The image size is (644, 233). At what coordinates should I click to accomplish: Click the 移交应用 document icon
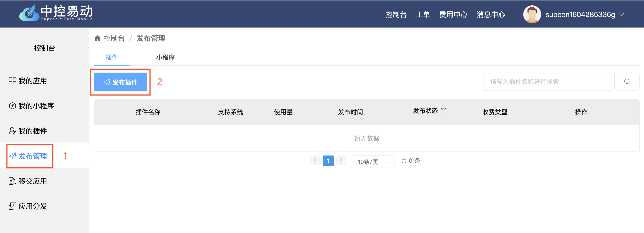(12, 181)
